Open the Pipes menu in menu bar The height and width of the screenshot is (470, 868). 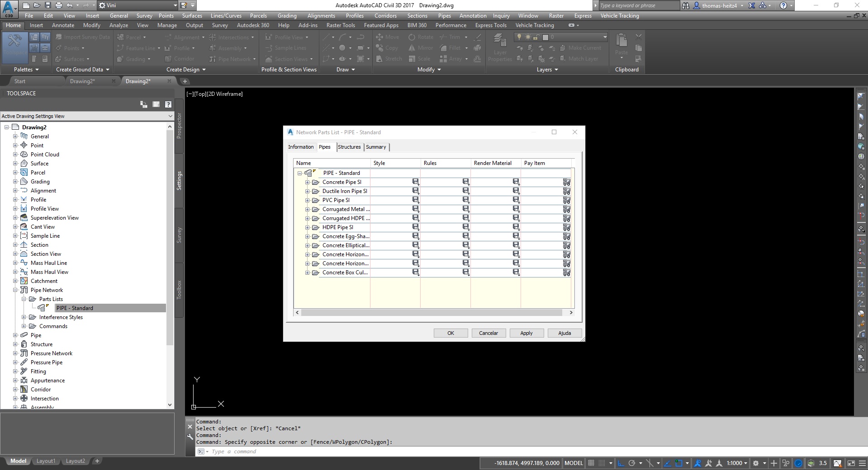[x=444, y=16]
